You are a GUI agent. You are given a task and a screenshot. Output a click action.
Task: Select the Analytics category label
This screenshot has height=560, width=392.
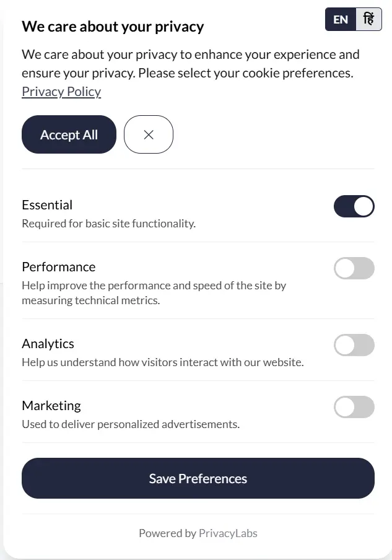[x=48, y=343]
